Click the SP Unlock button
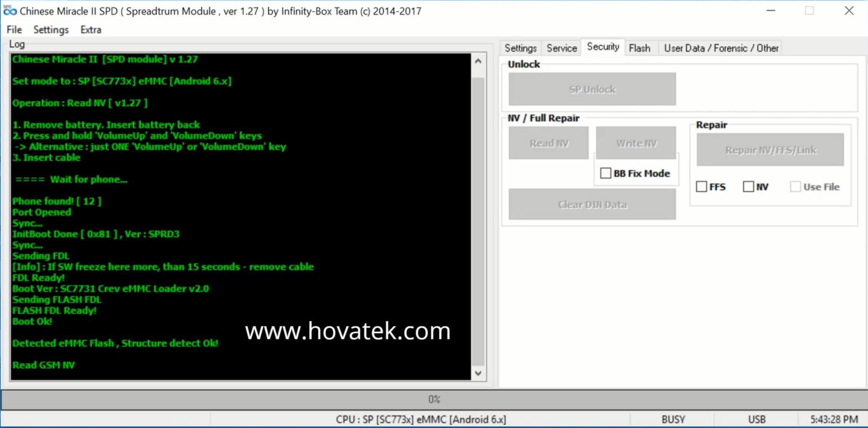Image resolution: width=868 pixels, height=428 pixels. [x=592, y=89]
